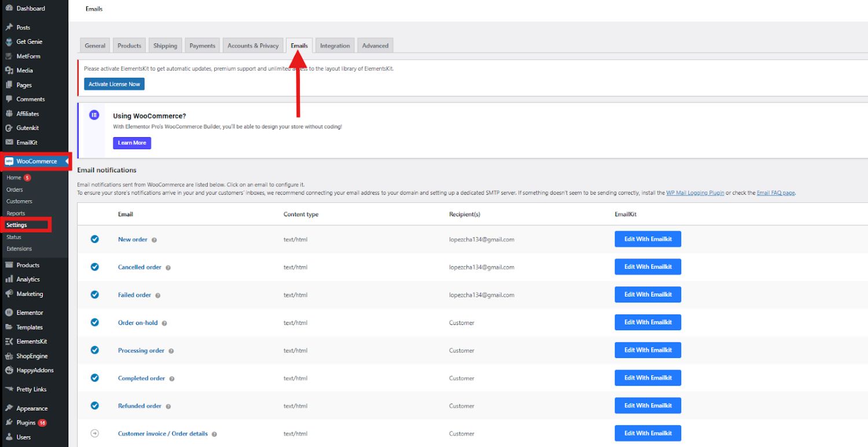Viewport: 868px width, 447px height.
Task: Toggle the Processing order enabled checkmark
Action: [95, 350]
